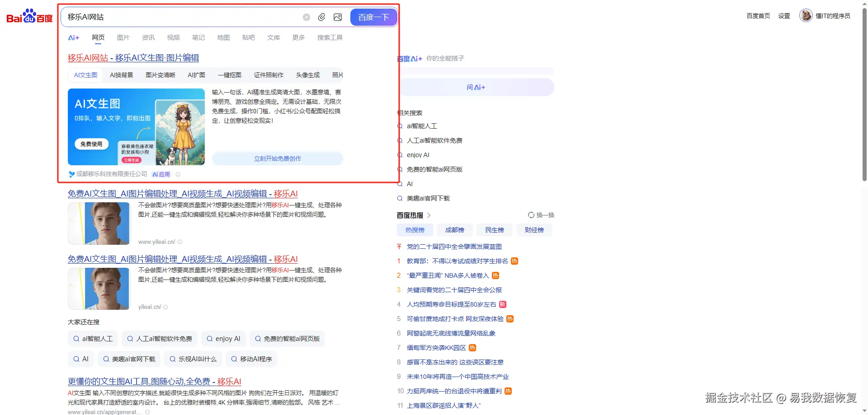Open the 懂IT的程序员 account link
Image resolution: width=868 pixels, height=415 pixels.
pos(833,16)
